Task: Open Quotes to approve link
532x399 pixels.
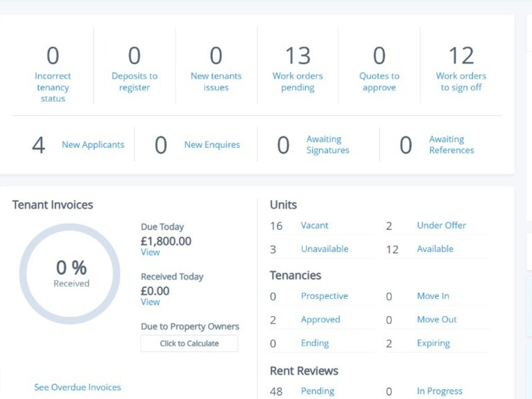Action: tap(379, 81)
